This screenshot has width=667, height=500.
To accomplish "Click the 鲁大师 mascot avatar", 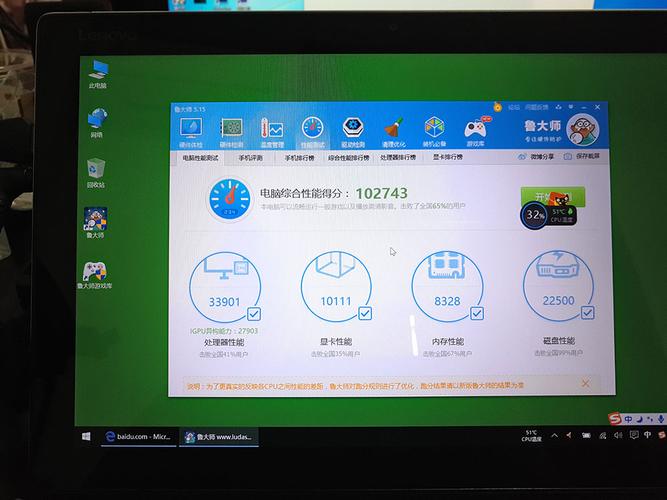I will coord(582,130).
